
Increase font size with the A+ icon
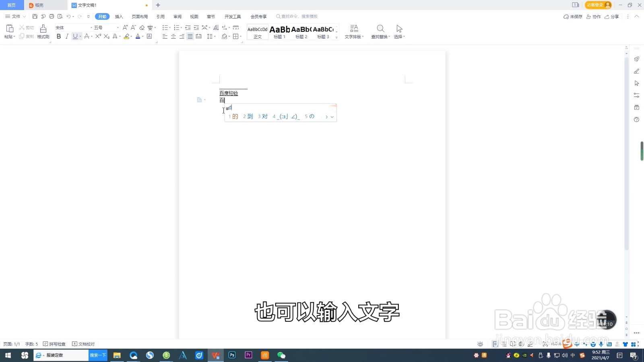tap(125, 27)
